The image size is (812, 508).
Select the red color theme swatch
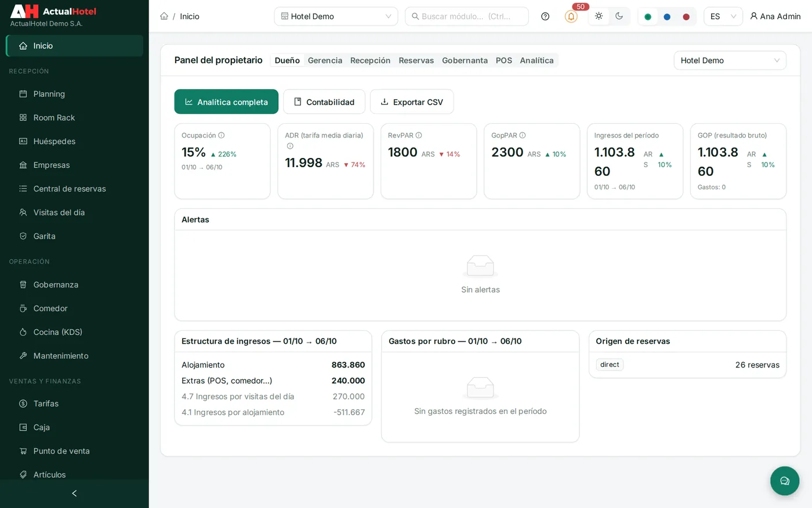(686, 17)
